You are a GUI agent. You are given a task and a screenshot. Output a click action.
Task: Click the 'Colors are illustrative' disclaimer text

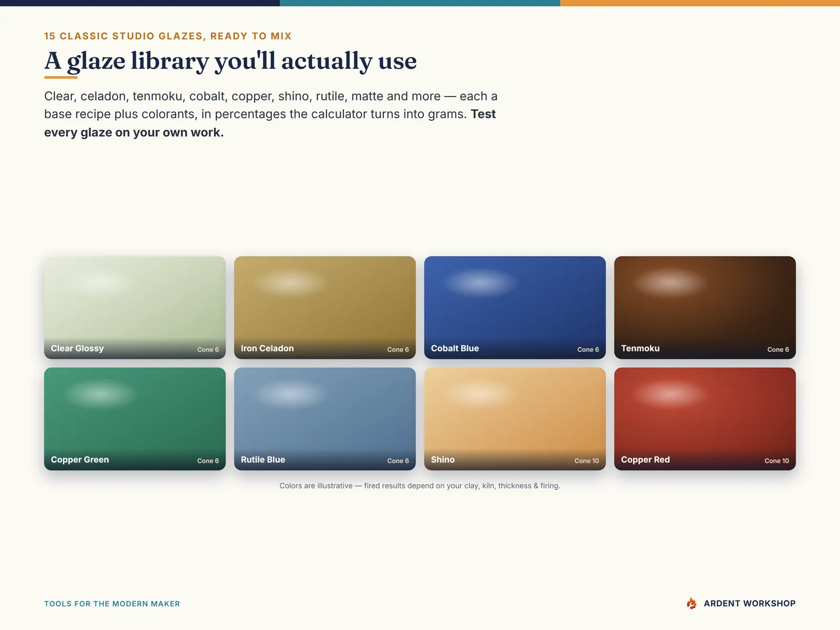point(420,486)
